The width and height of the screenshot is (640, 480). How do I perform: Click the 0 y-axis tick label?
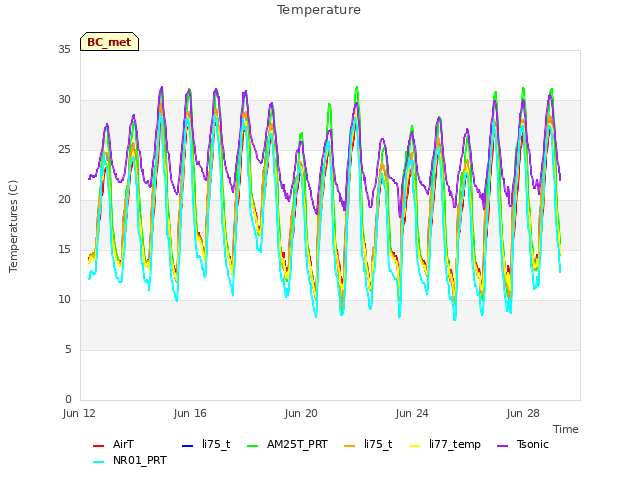click(68, 399)
